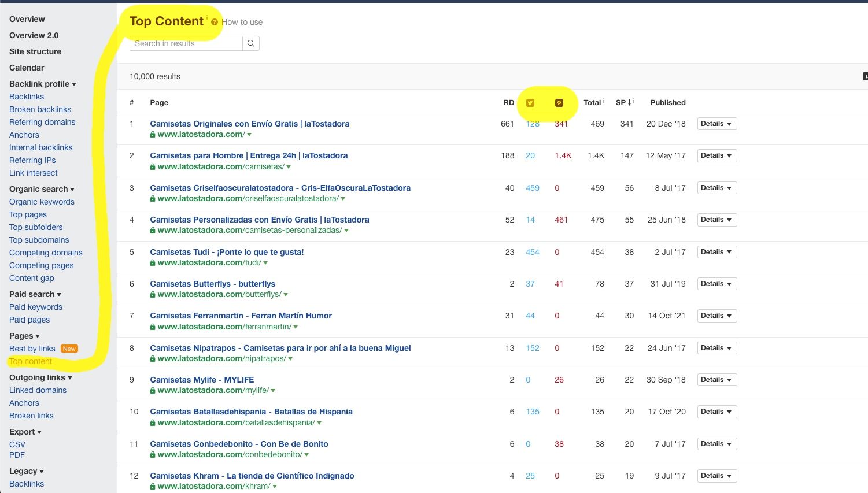The width and height of the screenshot is (868, 493).
Task: Click the lock icon for latostadora.com/tudi/
Action: tap(153, 262)
